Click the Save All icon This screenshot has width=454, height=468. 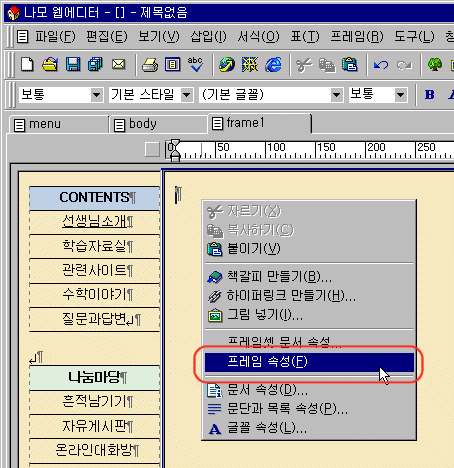tap(95, 64)
